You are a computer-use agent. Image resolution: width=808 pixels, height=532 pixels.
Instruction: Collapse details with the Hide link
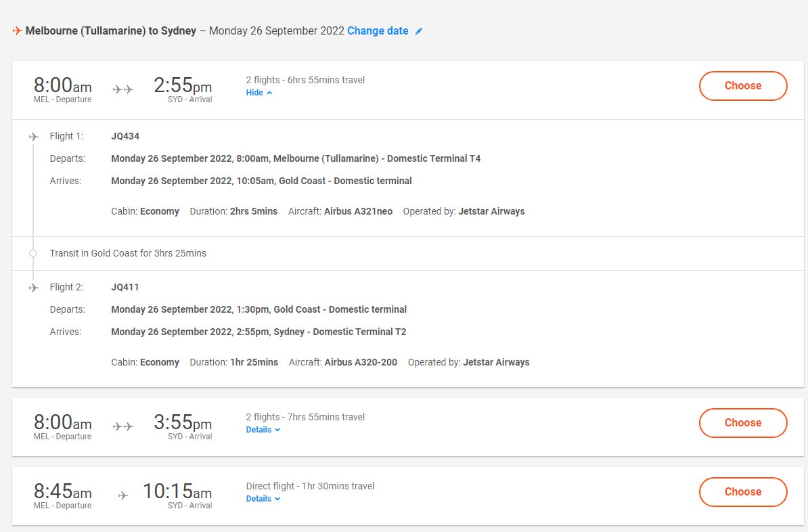259,93
